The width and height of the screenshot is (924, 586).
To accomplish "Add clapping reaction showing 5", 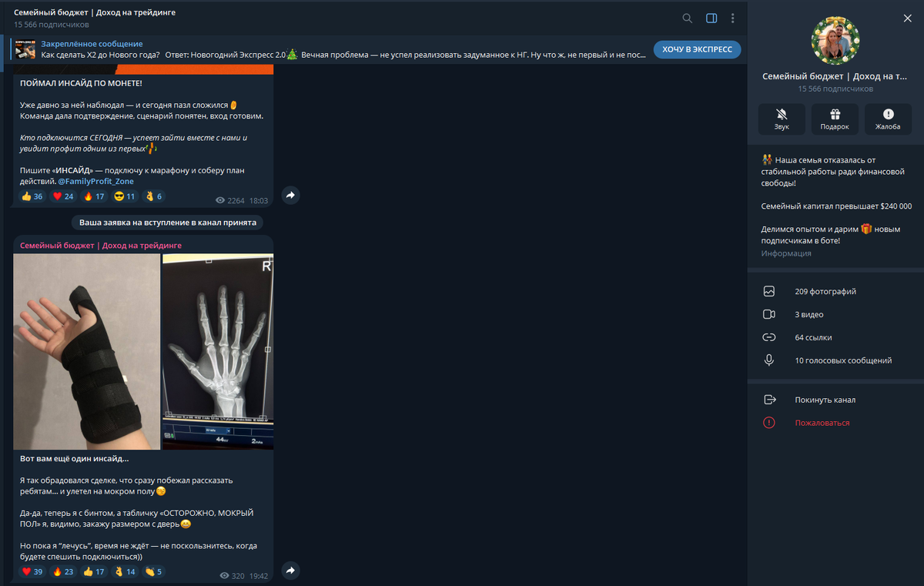I will (154, 572).
